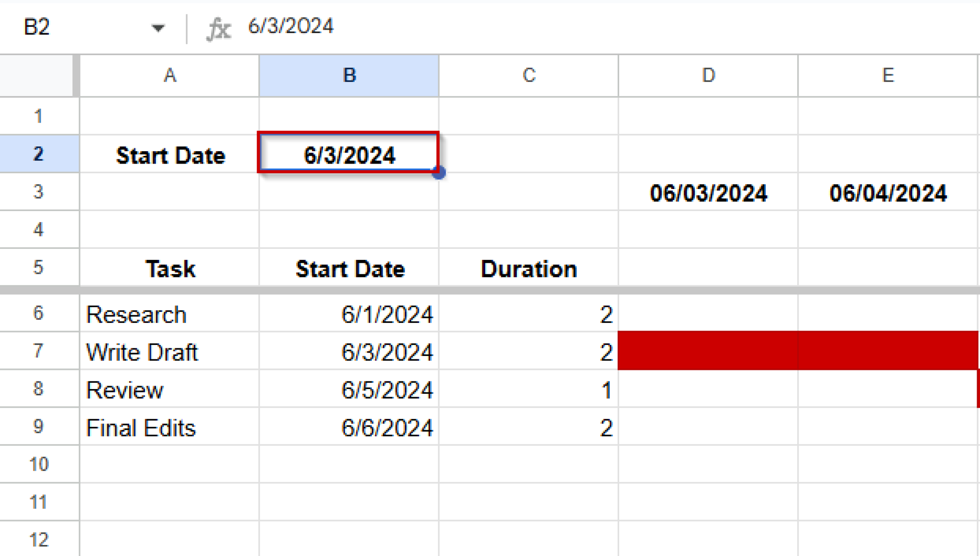The height and width of the screenshot is (556, 980).
Task: Click the formula bar showing 6/3/2024
Action: (290, 27)
